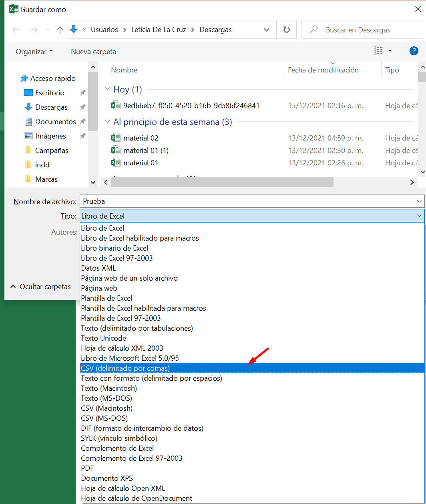This screenshot has height=504, width=426.
Task: Select Datos XML type
Action: [x=252, y=268]
